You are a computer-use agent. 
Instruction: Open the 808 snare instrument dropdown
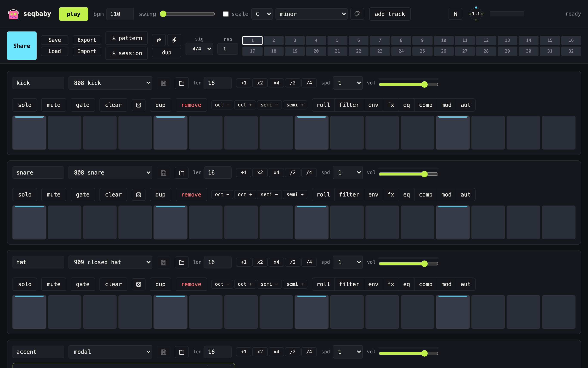110,173
